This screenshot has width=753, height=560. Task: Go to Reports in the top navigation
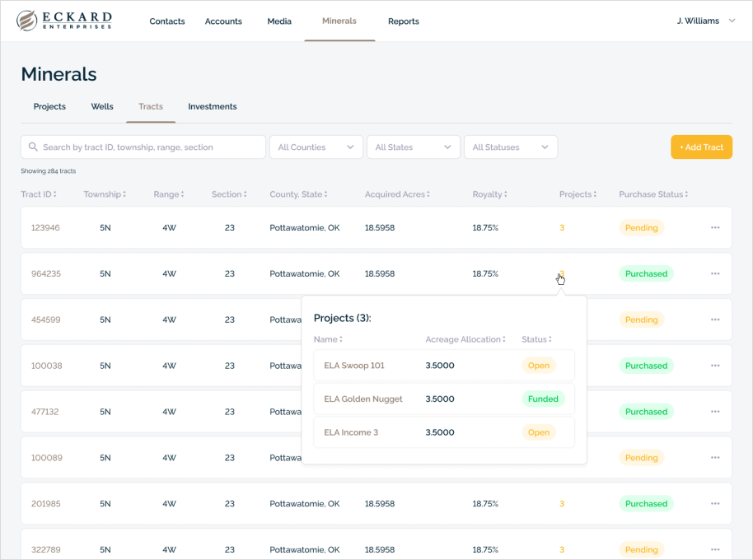coord(404,21)
